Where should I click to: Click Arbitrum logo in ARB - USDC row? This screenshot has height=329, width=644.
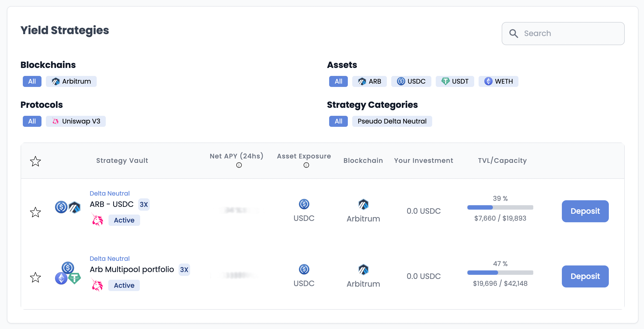pos(363,204)
